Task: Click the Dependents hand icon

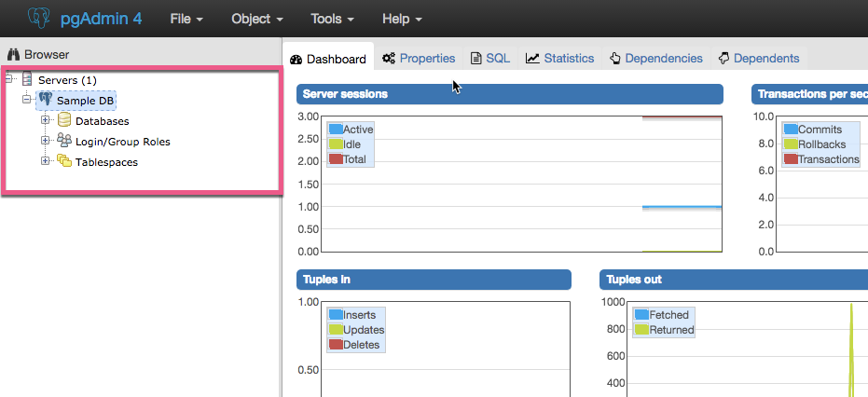Action: point(723,58)
